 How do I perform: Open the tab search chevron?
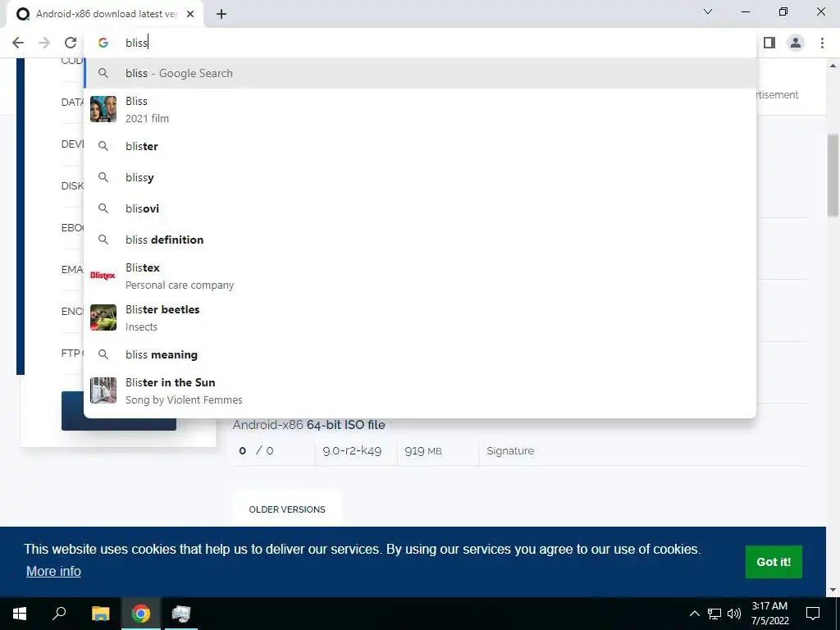(x=708, y=11)
